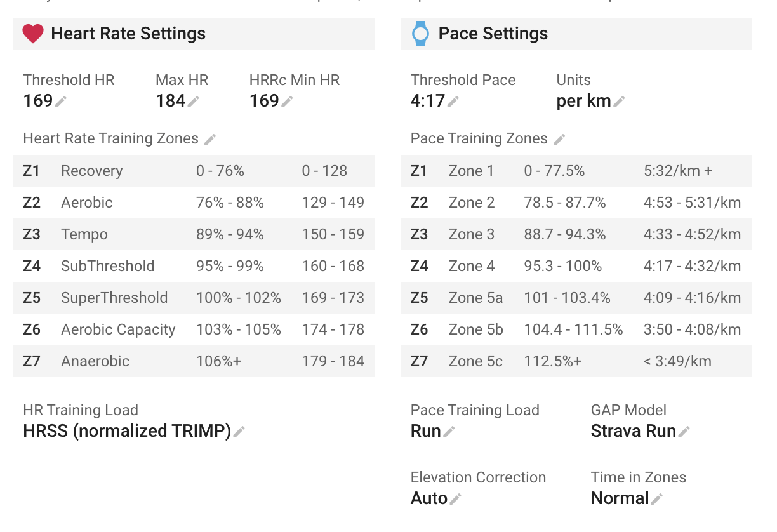This screenshot has width=777, height=532.
Task: Select the Zone 5a pace row
Action: coord(576,298)
